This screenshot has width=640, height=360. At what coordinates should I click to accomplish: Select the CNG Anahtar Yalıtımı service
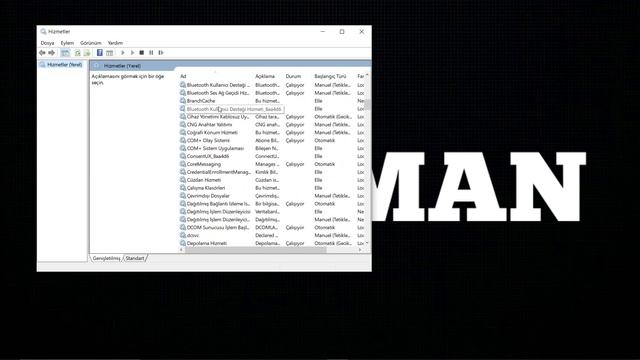pos(209,124)
